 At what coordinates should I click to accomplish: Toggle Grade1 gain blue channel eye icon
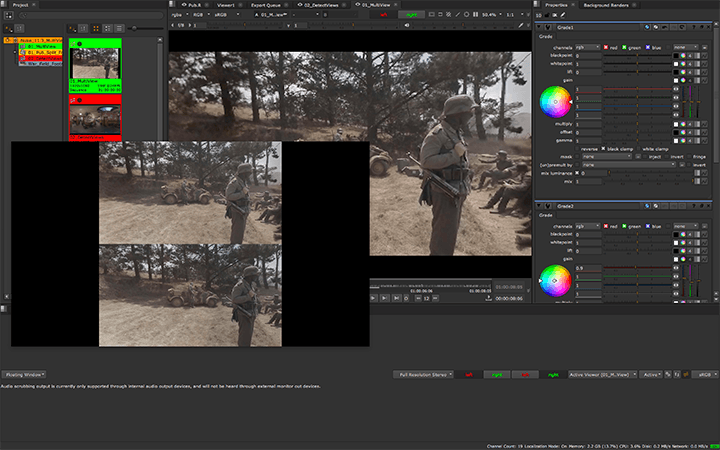pos(675,106)
